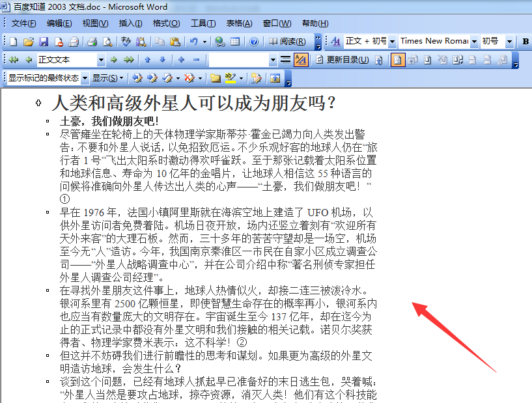
Task: Go to next tracked change
Action: click(152, 78)
